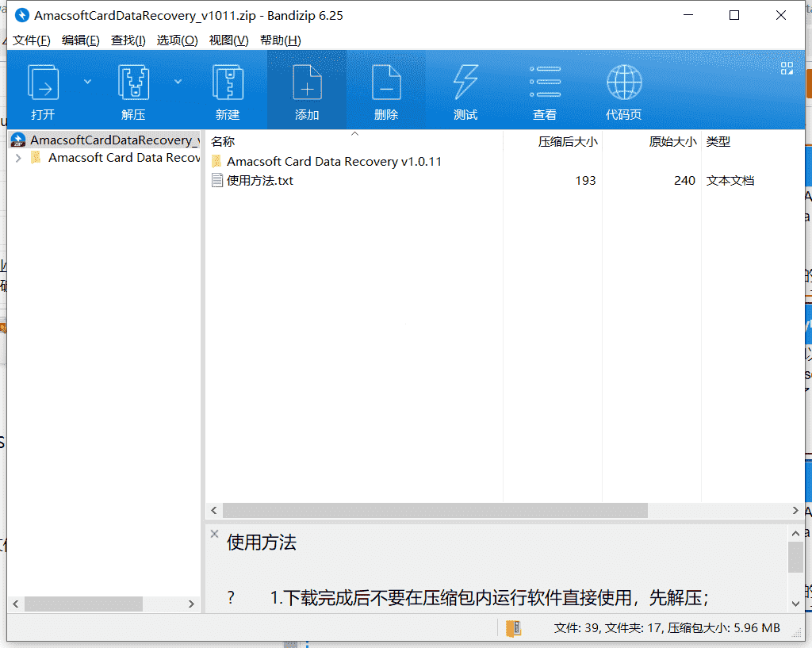Open the 文件(F) menu

pyautogui.click(x=32, y=40)
